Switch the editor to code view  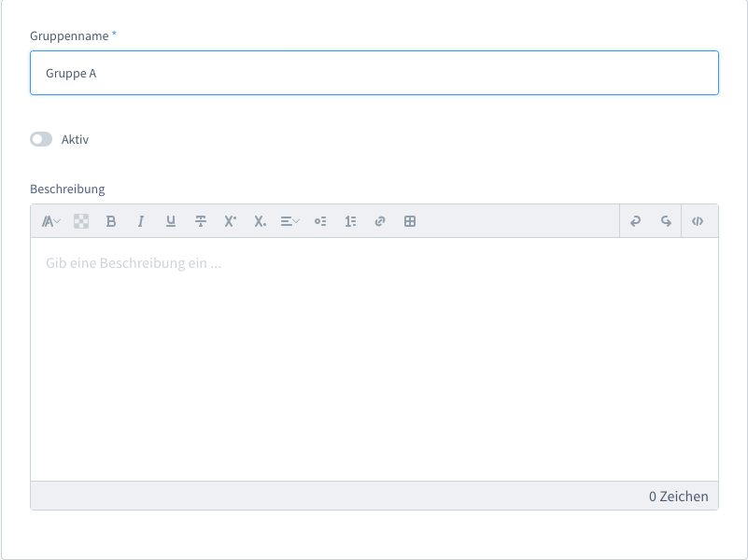point(698,221)
